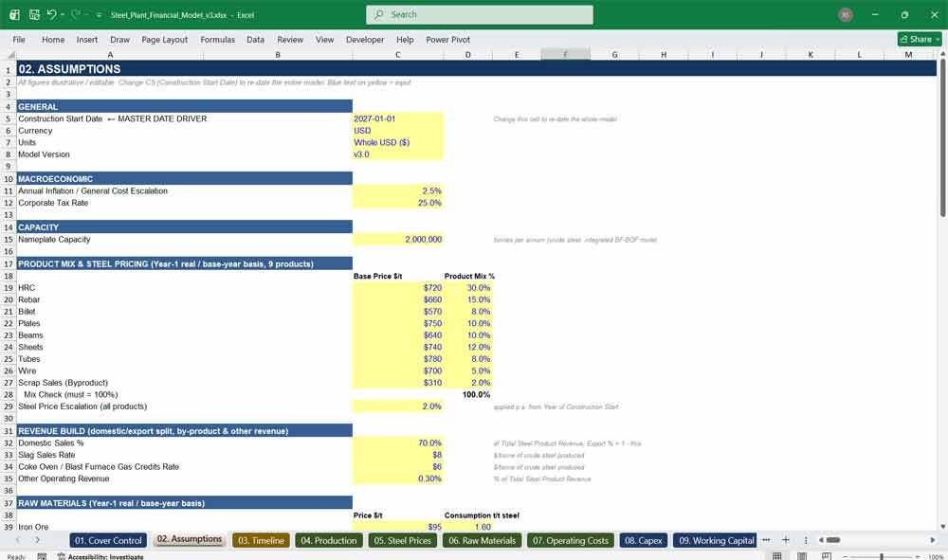This screenshot has width=948, height=560.
Task: Select the Plates base price $750
Action: pyautogui.click(x=398, y=323)
